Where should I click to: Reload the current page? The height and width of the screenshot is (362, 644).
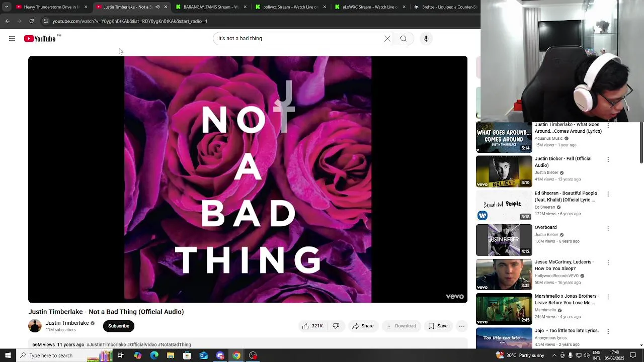click(31, 21)
